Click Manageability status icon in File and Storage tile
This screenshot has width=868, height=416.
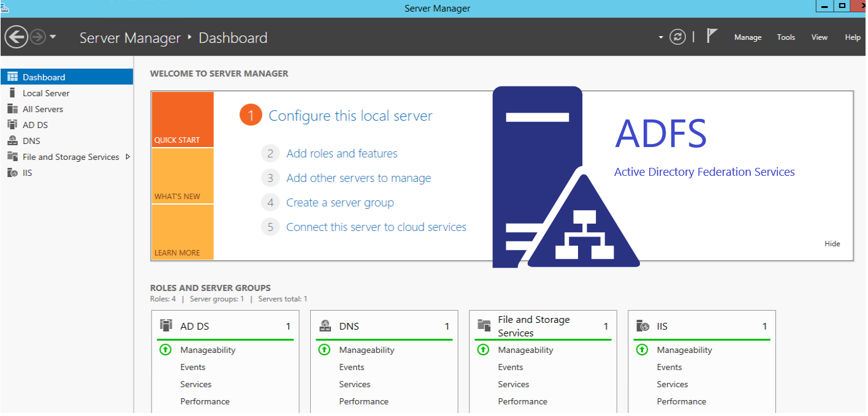(483, 350)
